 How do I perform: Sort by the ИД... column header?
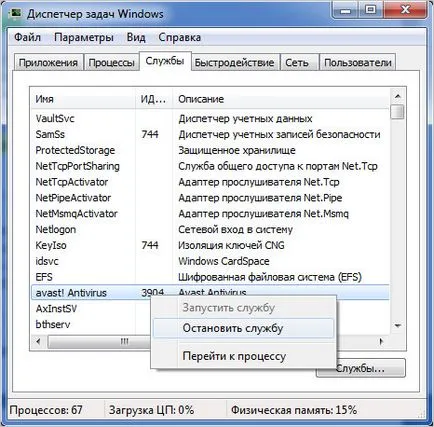(154, 99)
